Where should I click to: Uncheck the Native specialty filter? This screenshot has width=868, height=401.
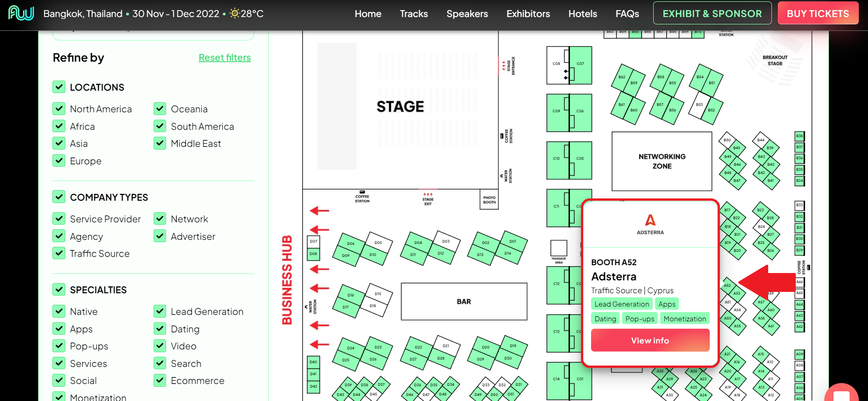[x=59, y=312]
